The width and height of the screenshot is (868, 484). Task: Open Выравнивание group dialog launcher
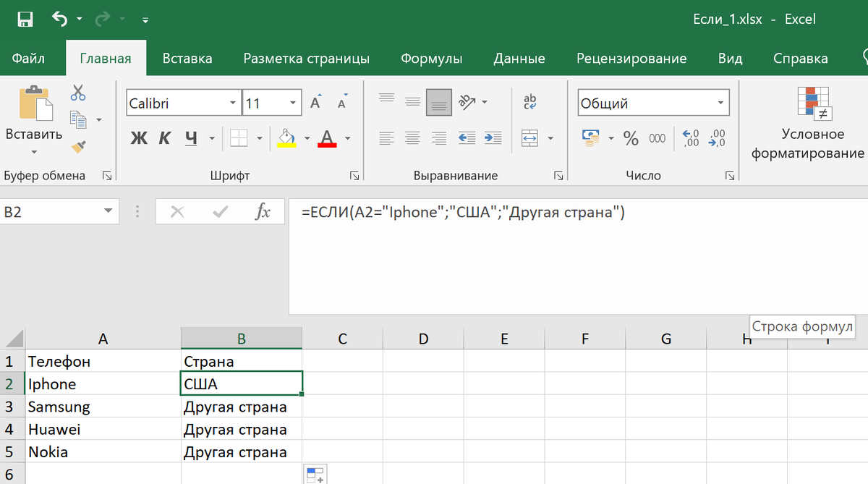click(x=559, y=175)
